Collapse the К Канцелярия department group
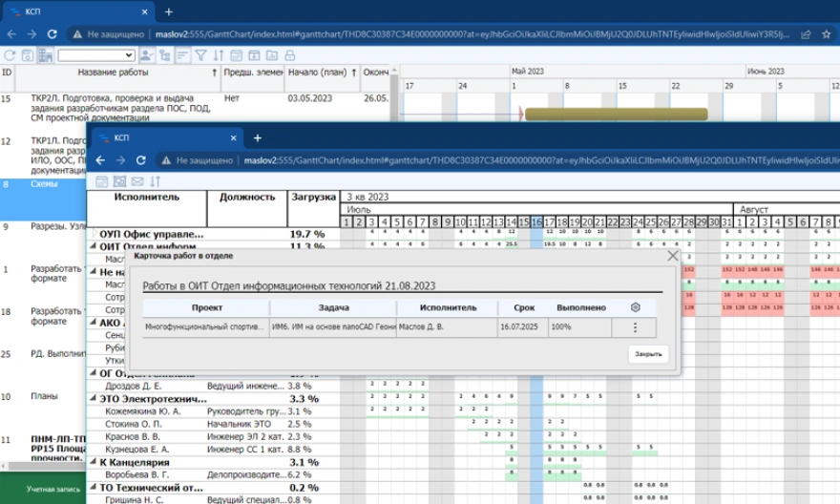Viewport: 840px width, 504px height. [x=94, y=462]
